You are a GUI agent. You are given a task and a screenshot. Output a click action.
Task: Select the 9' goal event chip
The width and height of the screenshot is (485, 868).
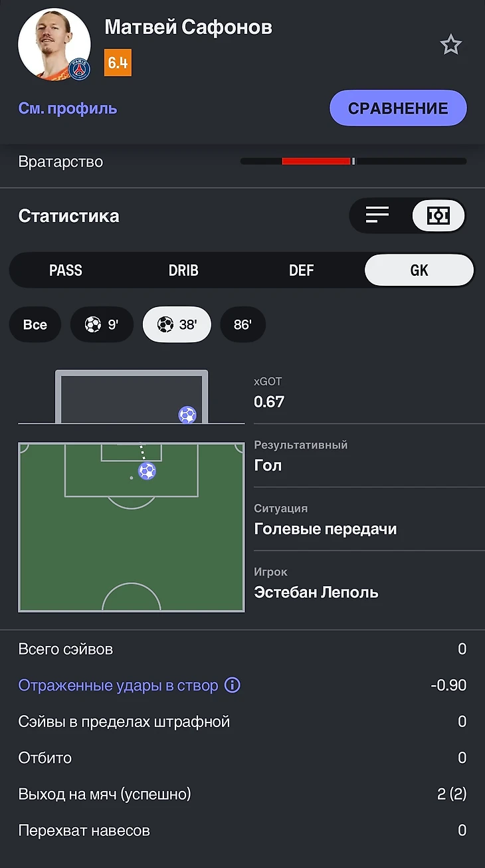point(102,324)
